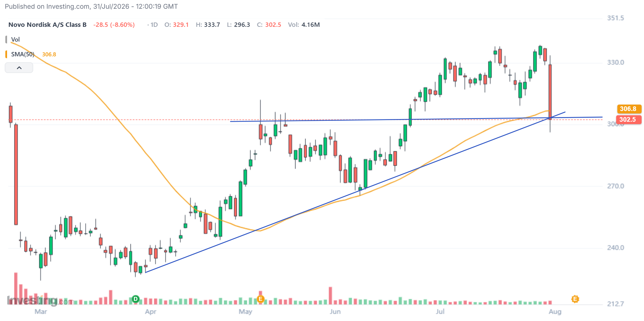Image resolution: width=644 pixels, height=321 pixels.
Task: Select the SMA(50) indicator legend label
Action: [23, 54]
